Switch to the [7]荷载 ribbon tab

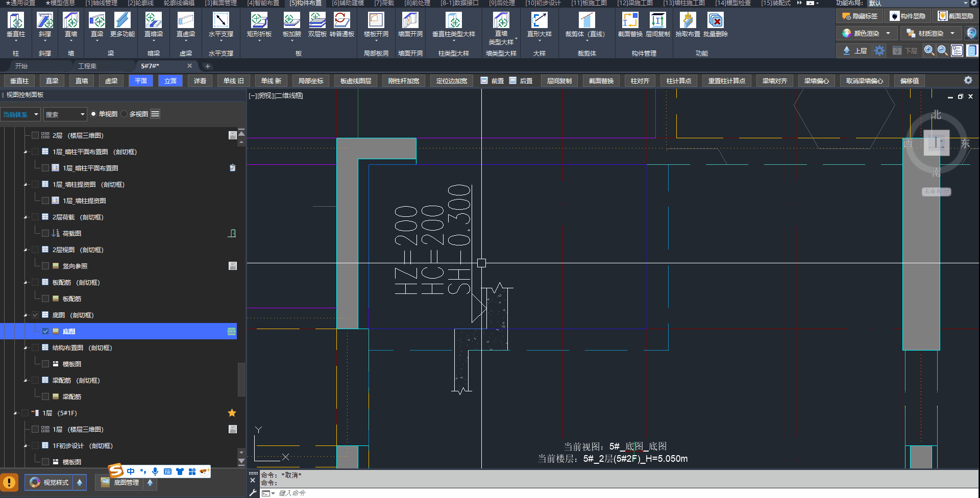[384, 3]
